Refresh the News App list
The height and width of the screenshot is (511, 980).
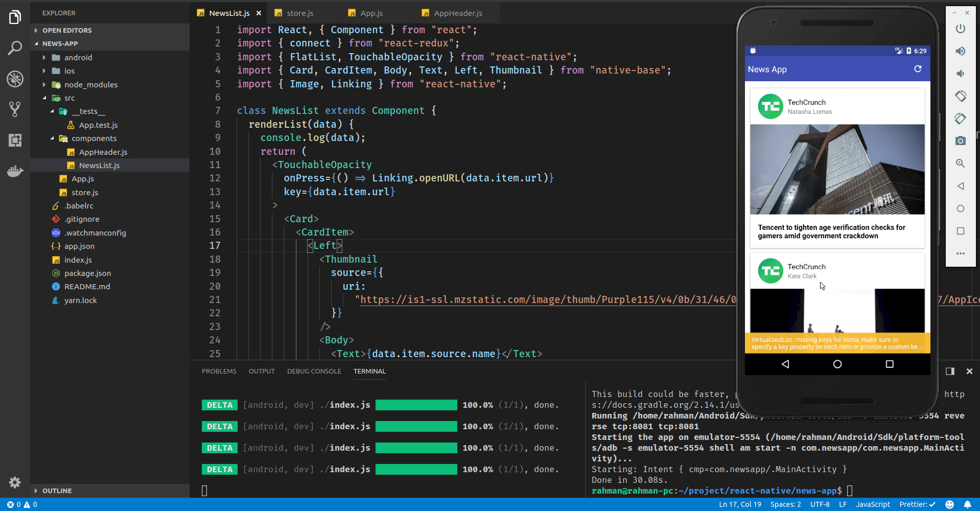pos(918,69)
